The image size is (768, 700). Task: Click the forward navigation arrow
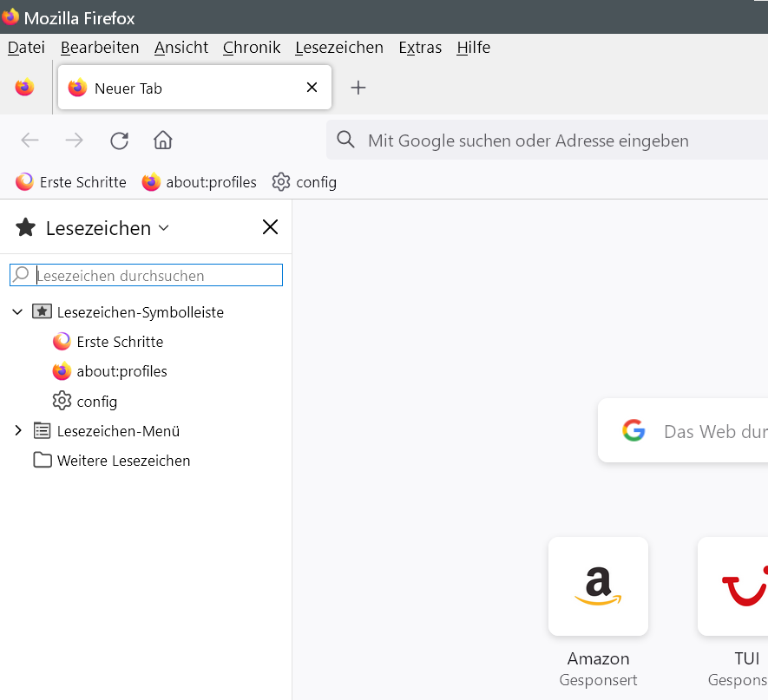click(75, 141)
